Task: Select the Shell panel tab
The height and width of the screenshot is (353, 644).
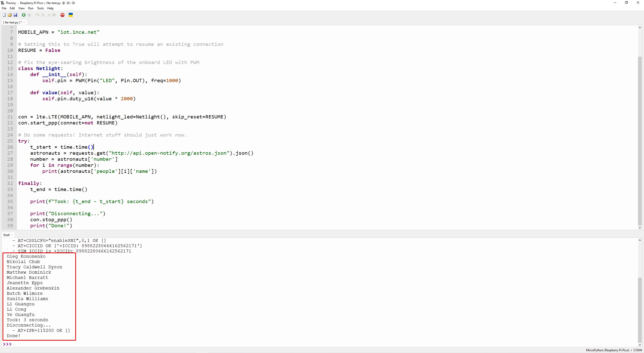Action: (x=6, y=235)
